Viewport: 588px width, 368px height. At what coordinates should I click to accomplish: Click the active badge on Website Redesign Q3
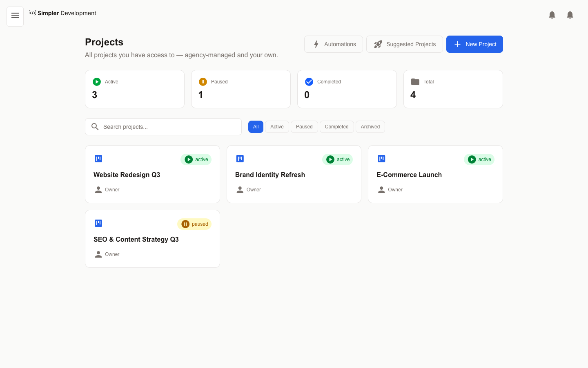click(196, 159)
